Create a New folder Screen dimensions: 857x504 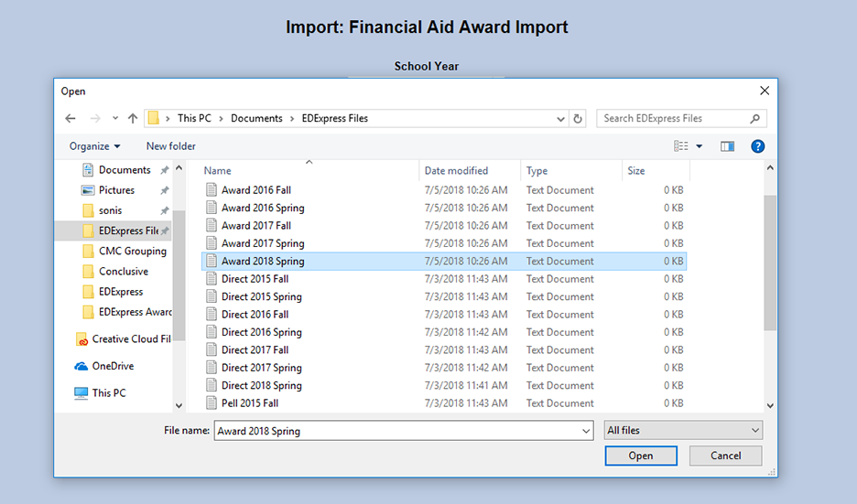(x=170, y=146)
